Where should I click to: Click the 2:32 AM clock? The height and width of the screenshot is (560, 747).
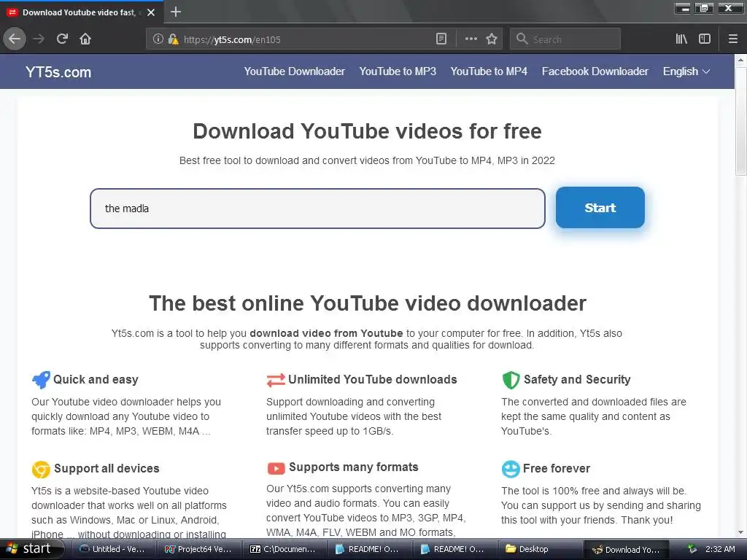[720, 549]
